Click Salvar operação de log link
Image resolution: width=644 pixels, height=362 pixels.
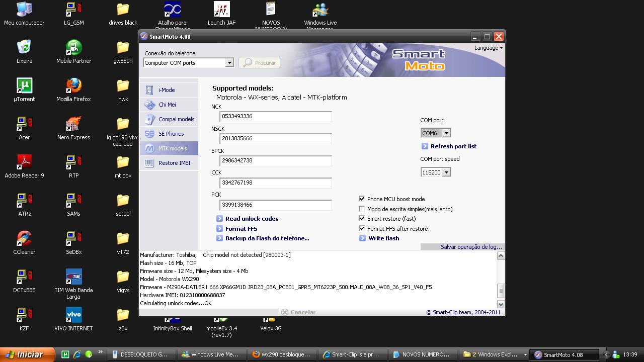tap(471, 247)
